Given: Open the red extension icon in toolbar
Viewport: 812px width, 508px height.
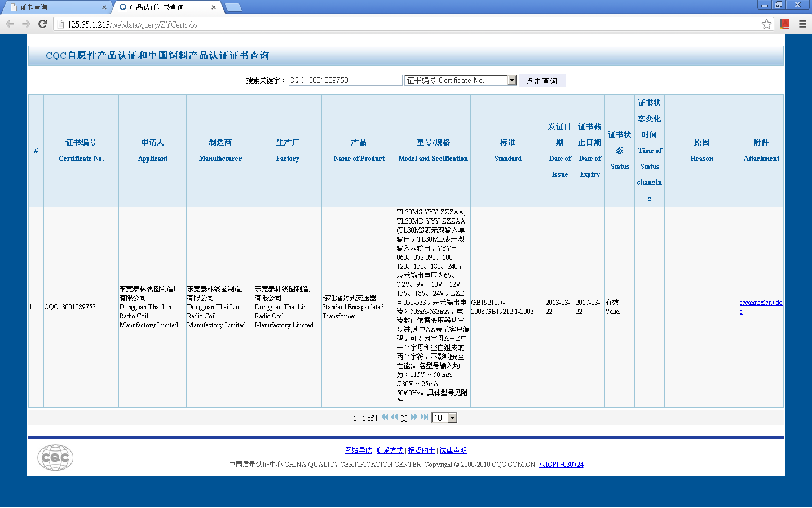Looking at the screenshot, I should 784,24.
